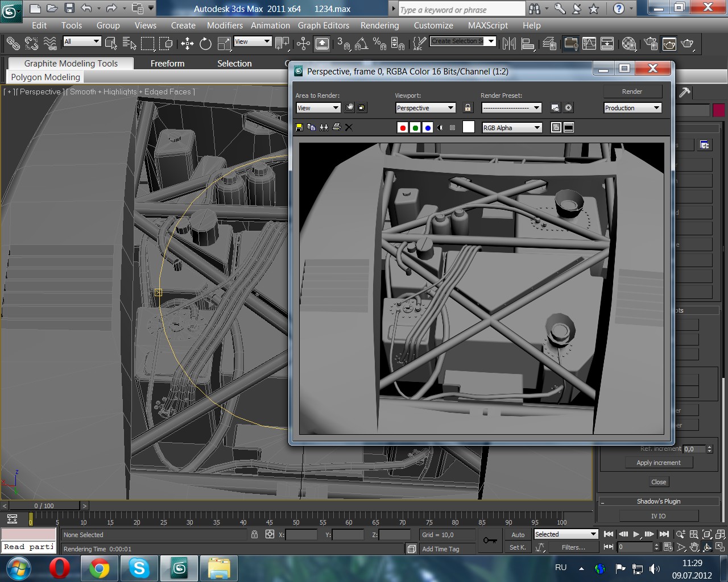Open the Render Preset dropdown
728x582 pixels.
[x=511, y=107]
